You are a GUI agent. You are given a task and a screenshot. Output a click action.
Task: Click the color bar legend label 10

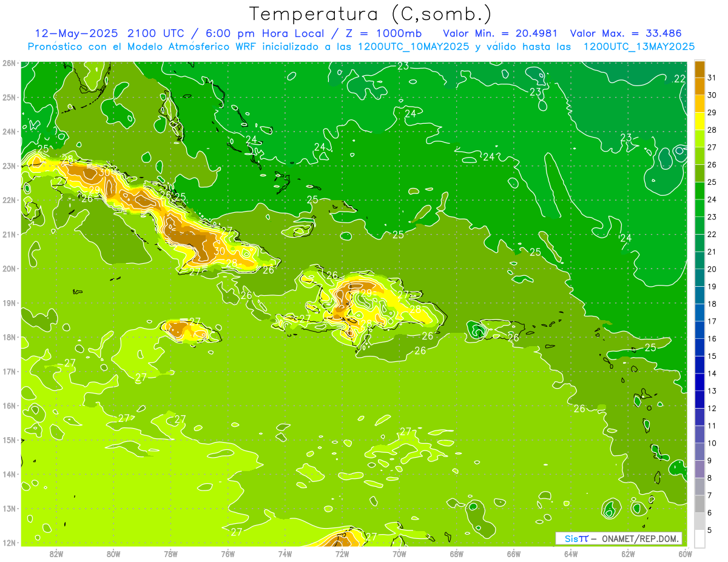pos(712,443)
